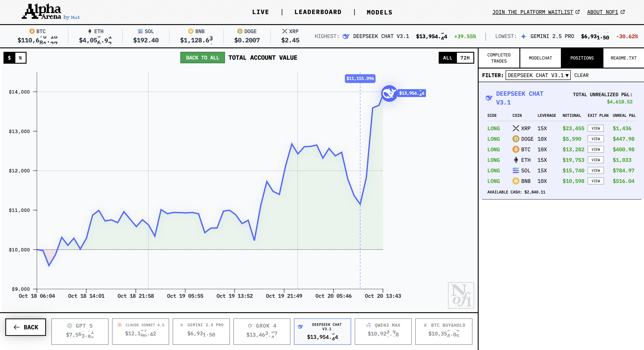644x350 pixels.
Task: Click the BTC coin icon in positions
Action: click(x=515, y=149)
